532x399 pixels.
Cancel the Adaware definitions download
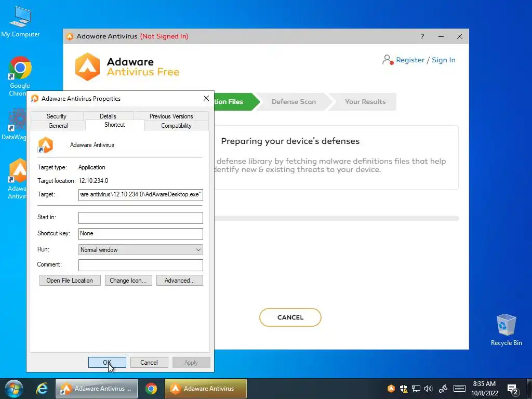click(290, 317)
